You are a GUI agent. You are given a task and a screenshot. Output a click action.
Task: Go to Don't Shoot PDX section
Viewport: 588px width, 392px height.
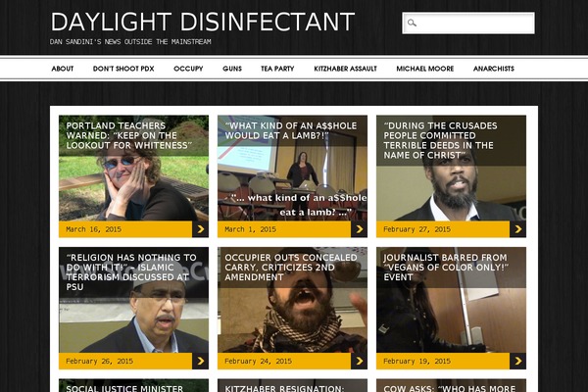[123, 69]
